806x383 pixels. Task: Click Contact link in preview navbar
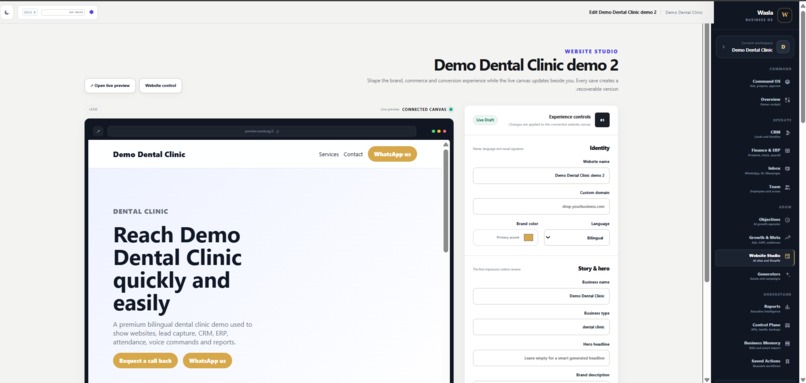tap(353, 154)
